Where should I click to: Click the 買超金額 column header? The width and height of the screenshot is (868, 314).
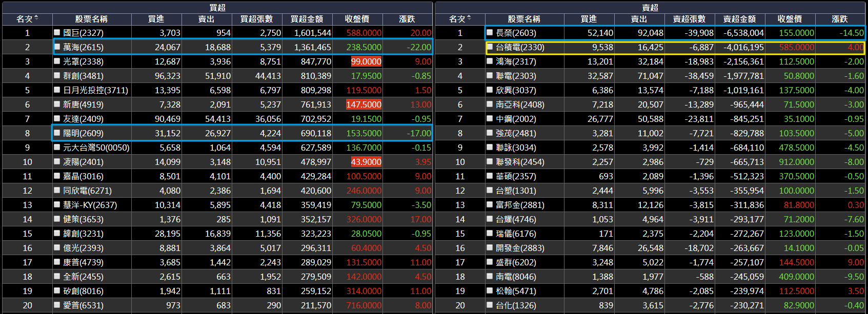[307, 19]
